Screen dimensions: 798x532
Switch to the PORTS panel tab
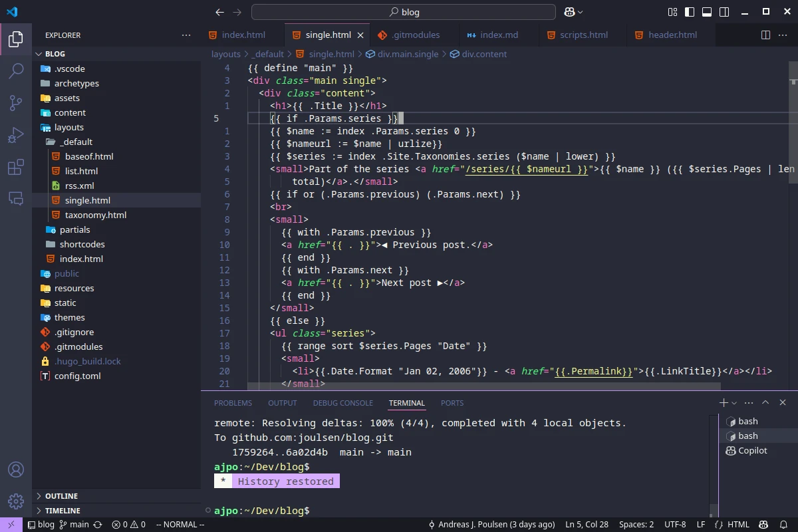(x=452, y=403)
